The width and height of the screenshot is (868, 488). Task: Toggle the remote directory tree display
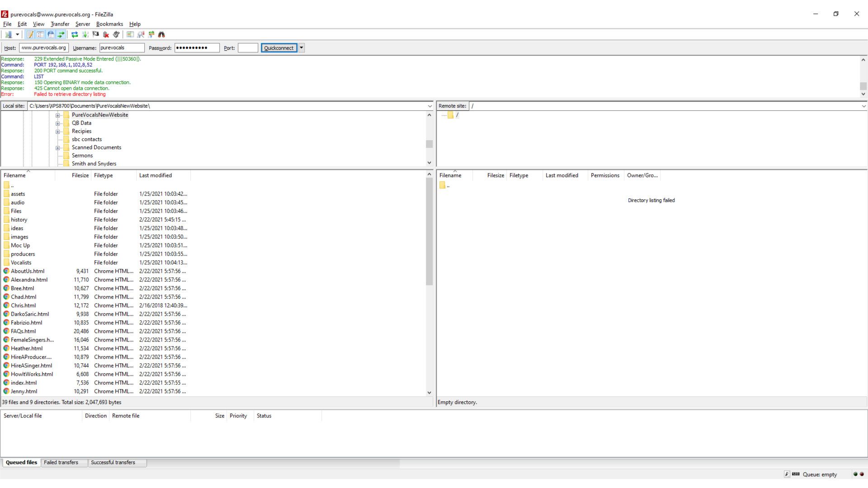click(x=51, y=34)
